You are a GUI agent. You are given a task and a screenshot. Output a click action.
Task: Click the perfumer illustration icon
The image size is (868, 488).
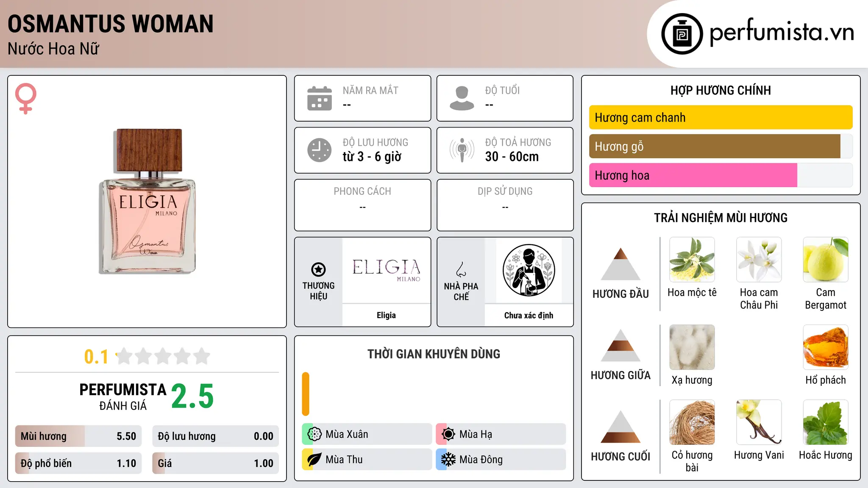[529, 270]
